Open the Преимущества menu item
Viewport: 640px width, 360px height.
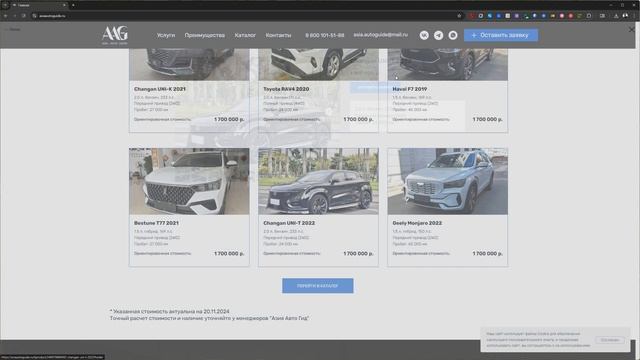click(x=204, y=35)
